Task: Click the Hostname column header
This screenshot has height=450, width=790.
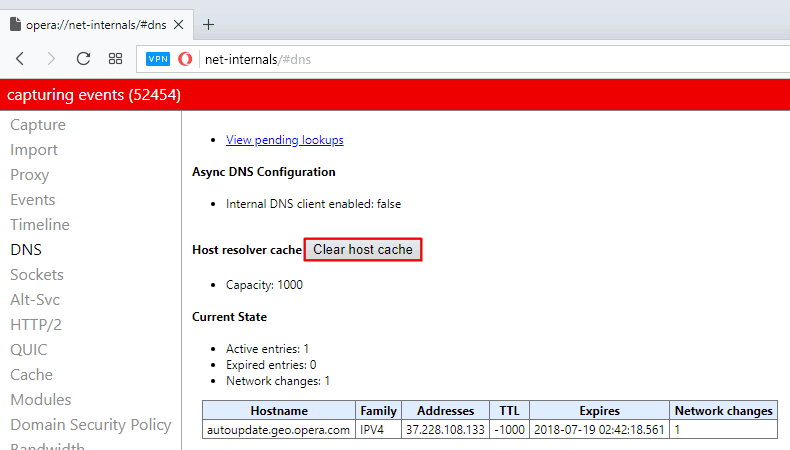Action: 279,411
